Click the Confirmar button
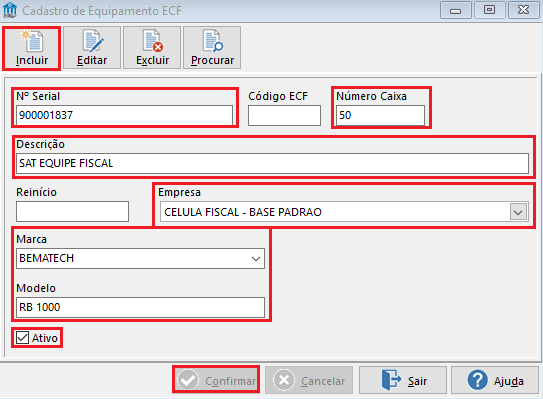543x399 pixels. [x=216, y=380]
